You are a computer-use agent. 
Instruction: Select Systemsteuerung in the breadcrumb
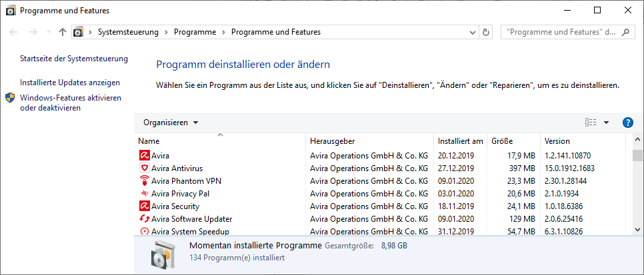[128, 32]
